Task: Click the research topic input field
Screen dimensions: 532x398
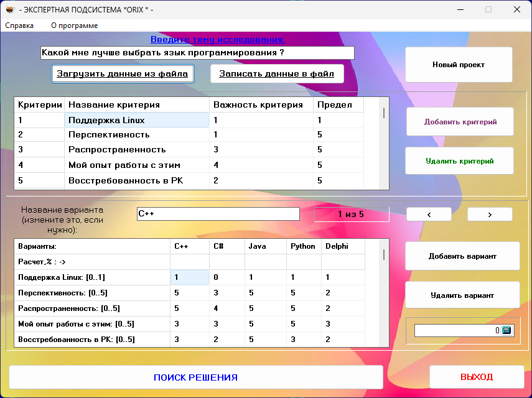Action: [x=197, y=53]
